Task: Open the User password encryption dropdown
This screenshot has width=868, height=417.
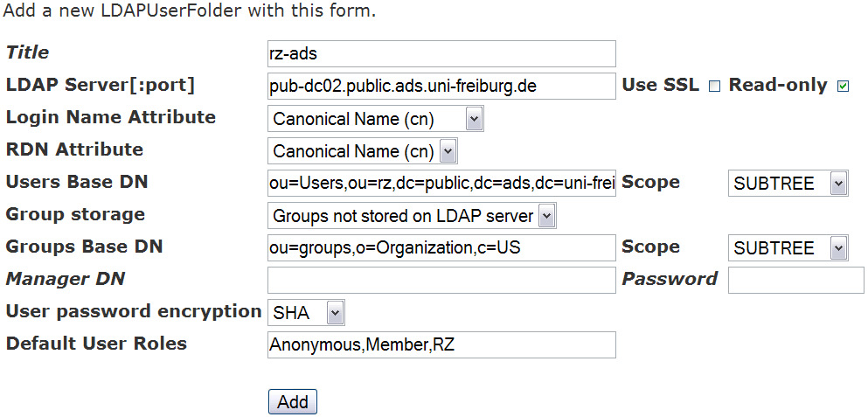Action: pyautogui.click(x=306, y=313)
